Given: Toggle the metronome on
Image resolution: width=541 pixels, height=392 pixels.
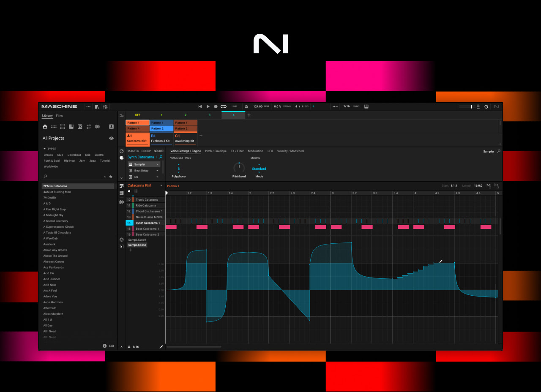Looking at the screenshot, I should point(246,106).
